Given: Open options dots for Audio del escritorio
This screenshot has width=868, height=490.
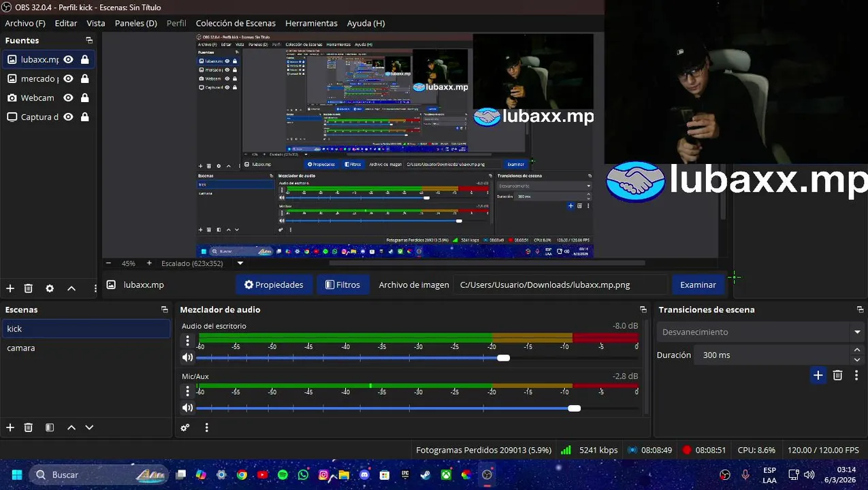Looking at the screenshot, I should coord(188,340).
